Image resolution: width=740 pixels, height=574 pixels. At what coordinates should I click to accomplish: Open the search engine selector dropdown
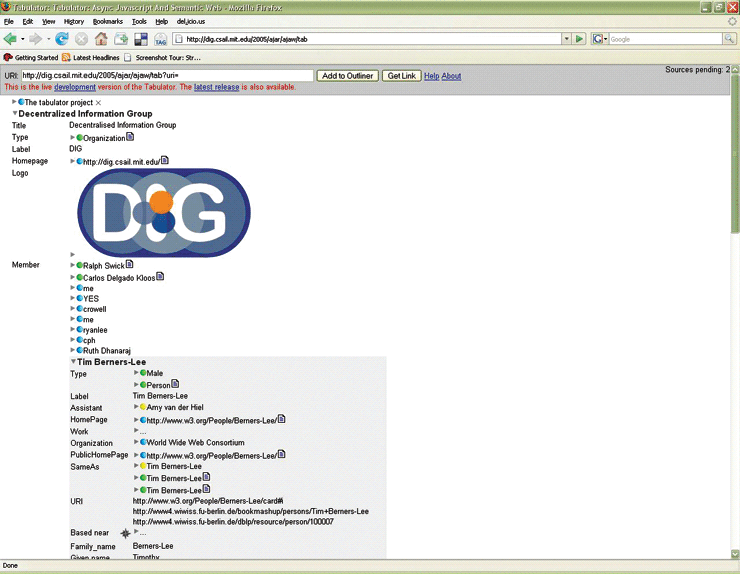tap(599, 39)
